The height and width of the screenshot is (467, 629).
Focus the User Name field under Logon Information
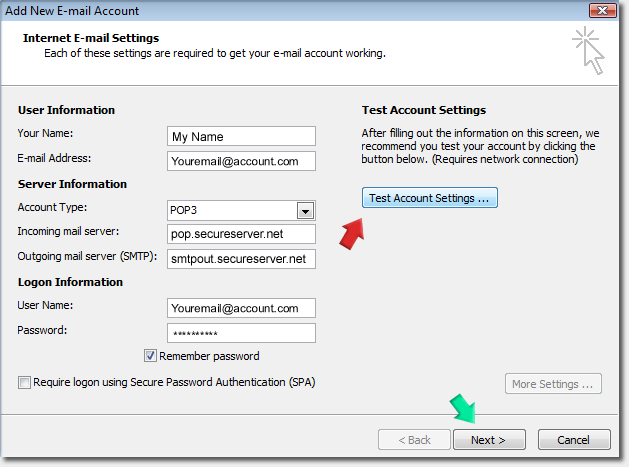click(241, 308)
